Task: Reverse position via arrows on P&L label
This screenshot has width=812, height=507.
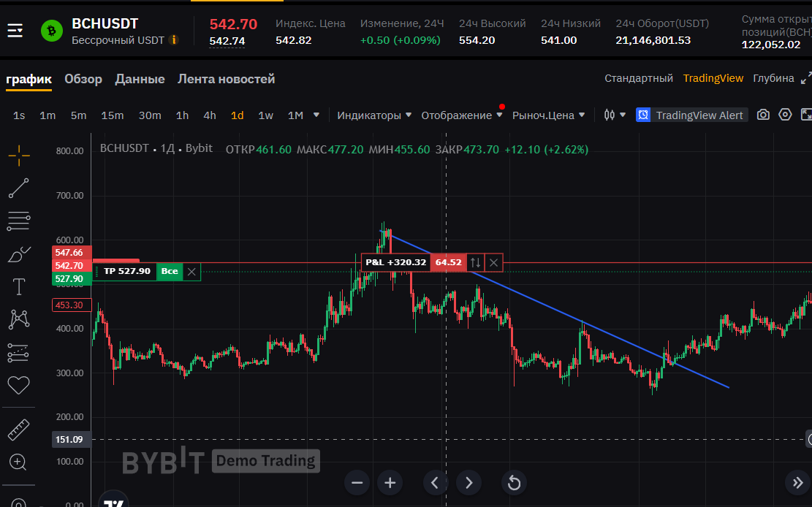Action: (x=475, y=262)
